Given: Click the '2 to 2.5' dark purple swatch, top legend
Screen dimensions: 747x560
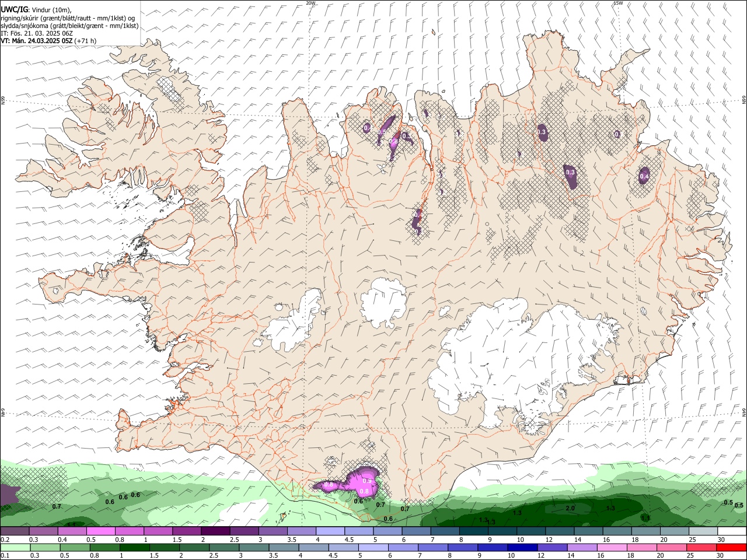Looking at the screenshot, I should point(215,531).
